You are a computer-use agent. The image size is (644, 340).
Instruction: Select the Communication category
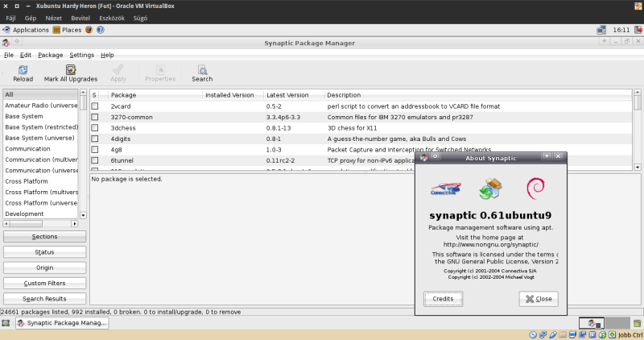point(40,149)
